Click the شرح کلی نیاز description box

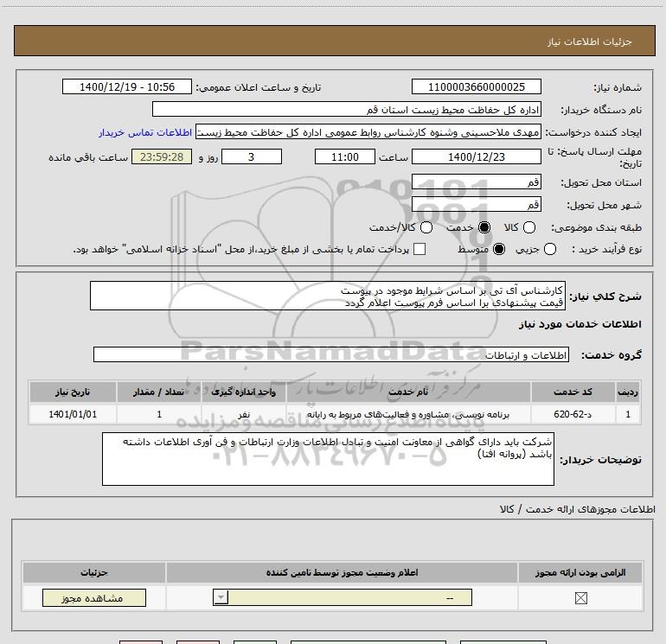328,296
